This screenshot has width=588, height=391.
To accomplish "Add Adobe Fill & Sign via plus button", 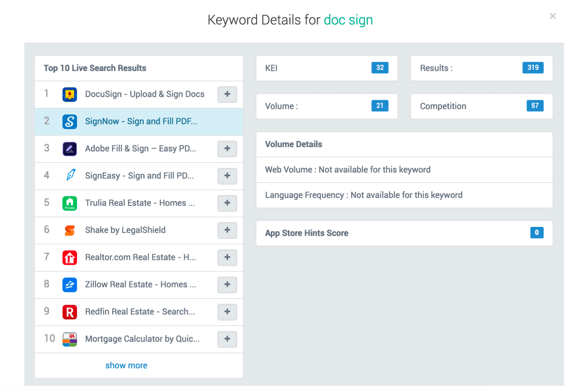I will [x=227, y=149].
